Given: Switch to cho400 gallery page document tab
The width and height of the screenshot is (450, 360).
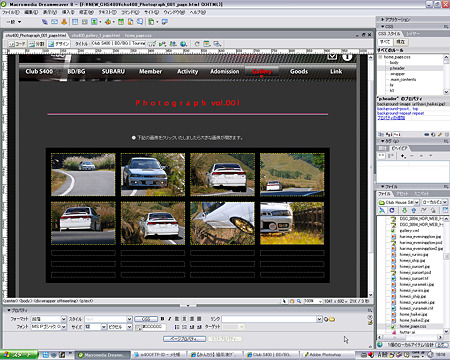Looking at the screenshot, I should coord(96,35).
